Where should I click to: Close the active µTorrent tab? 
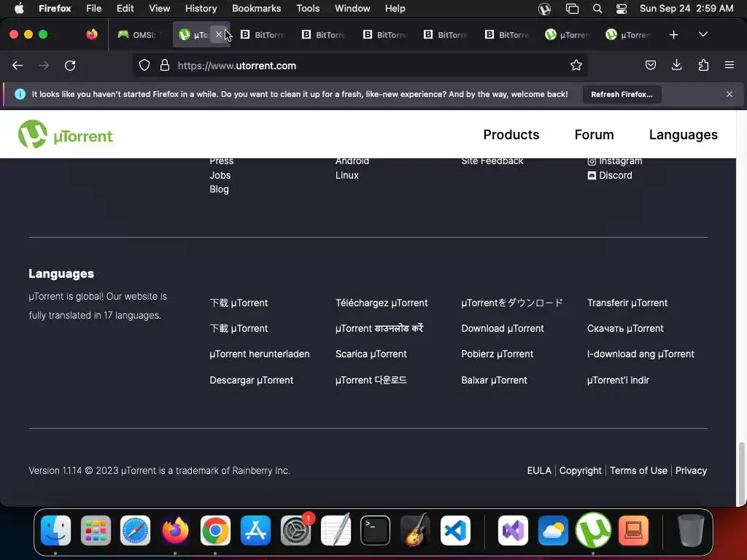tap(219, 34)
